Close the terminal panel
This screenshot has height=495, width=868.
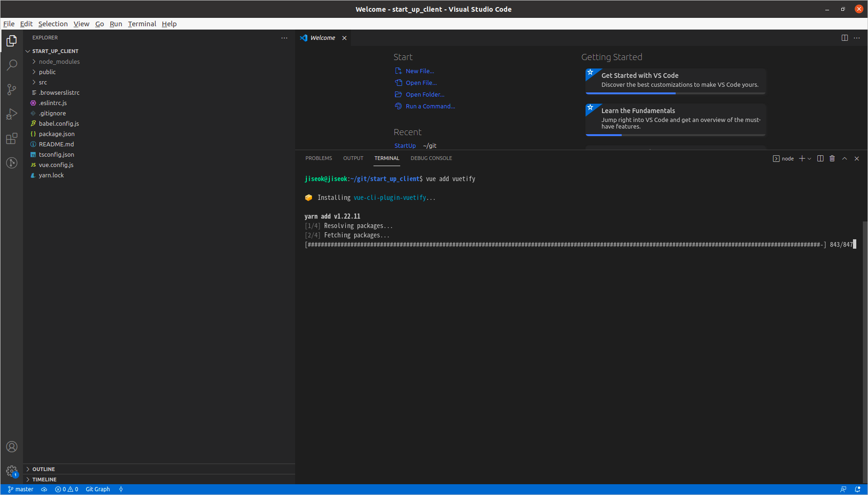pos(857,159)
